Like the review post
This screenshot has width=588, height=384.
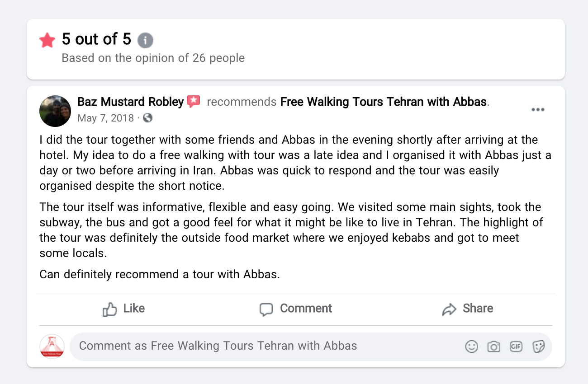pos(123,309)
